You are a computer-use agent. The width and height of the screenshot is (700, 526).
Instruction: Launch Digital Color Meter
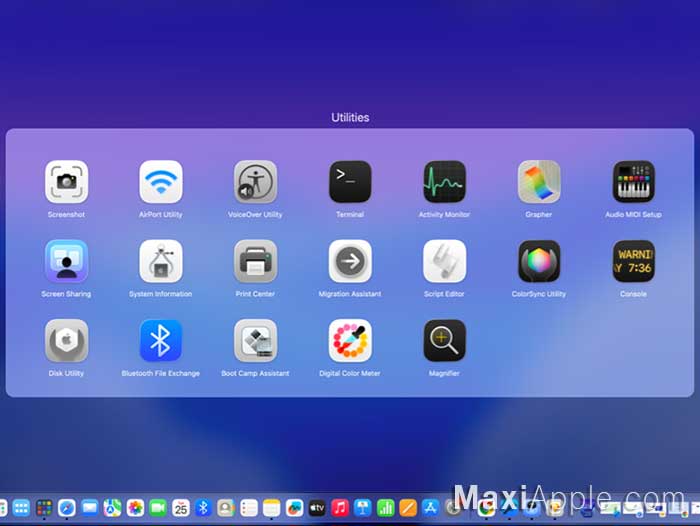pyautogui.click(x=350, y=341)
